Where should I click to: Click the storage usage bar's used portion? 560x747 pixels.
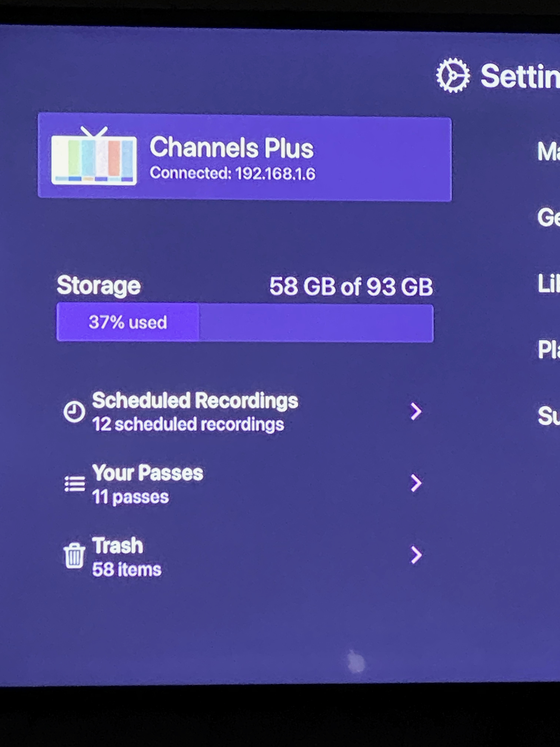point(128,322)
